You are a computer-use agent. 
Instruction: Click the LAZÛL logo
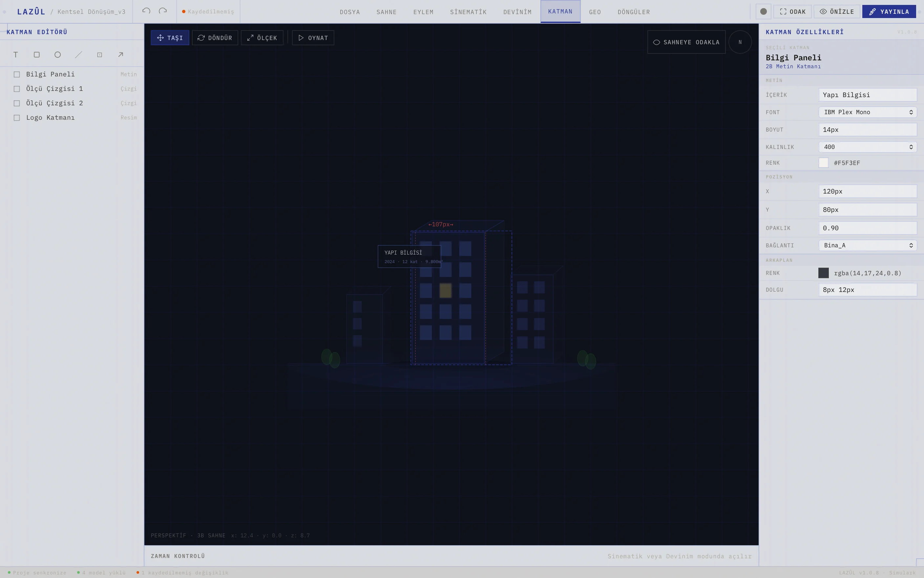pos(31,11)
